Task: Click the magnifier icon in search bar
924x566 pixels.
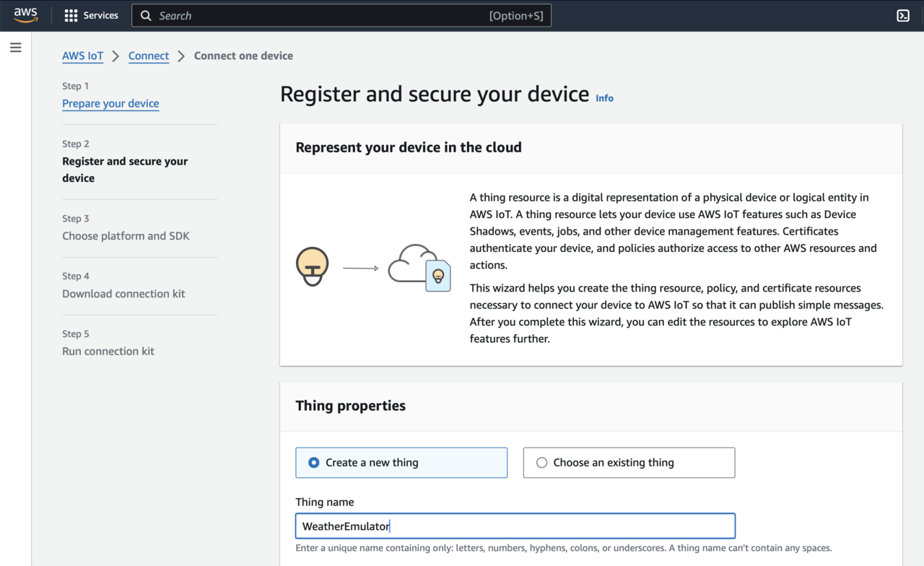Action: tap(146, 16)
